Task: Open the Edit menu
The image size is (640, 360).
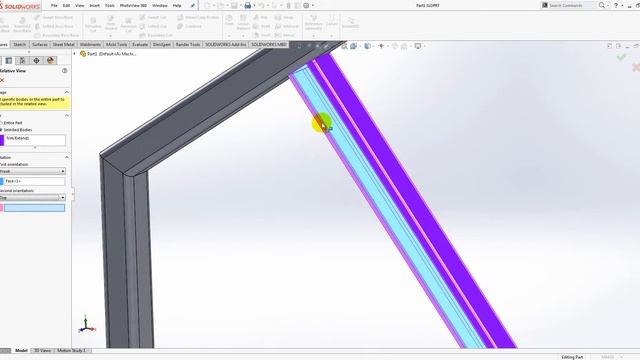Action: pyautogui.click(x=66, y=6)
